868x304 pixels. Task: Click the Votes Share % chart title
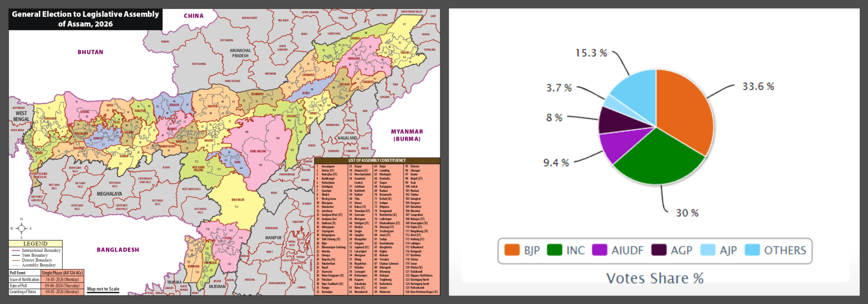click(x=655, y=278)
